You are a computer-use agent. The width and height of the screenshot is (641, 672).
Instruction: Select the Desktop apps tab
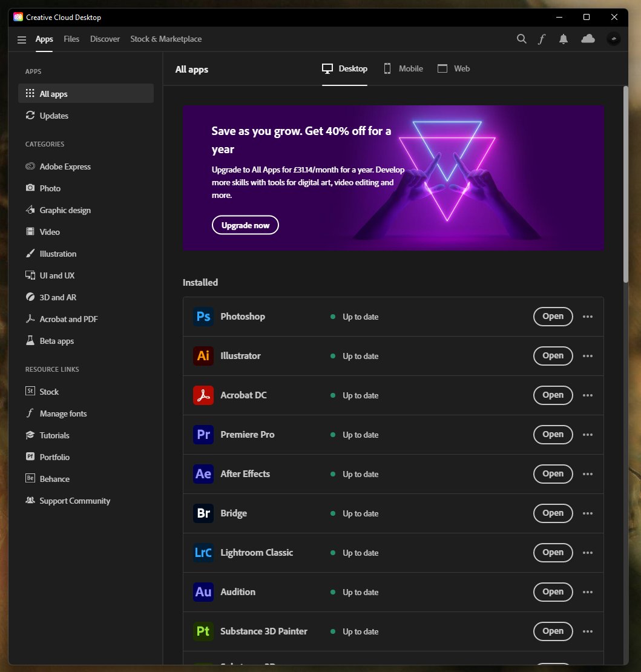[344, 68]
